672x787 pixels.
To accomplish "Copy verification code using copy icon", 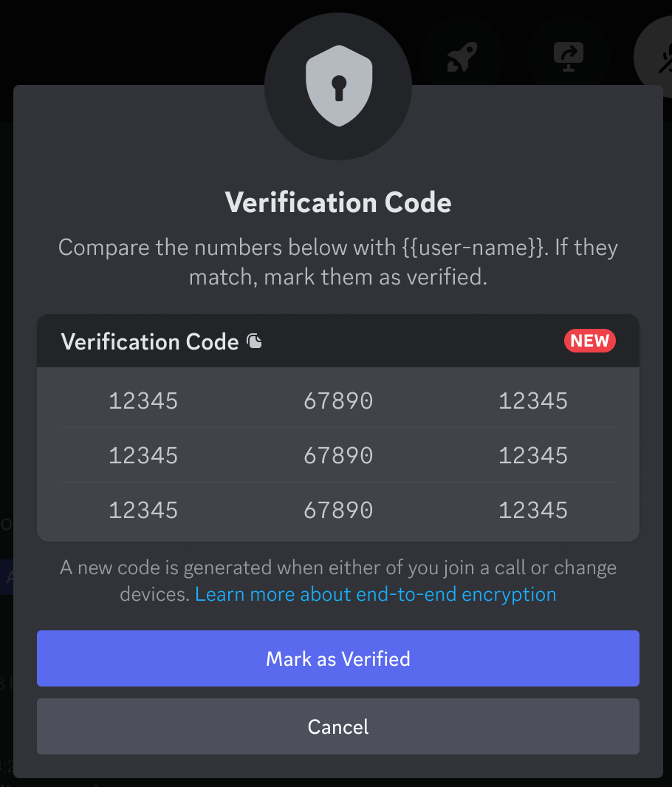I will 254,341.
